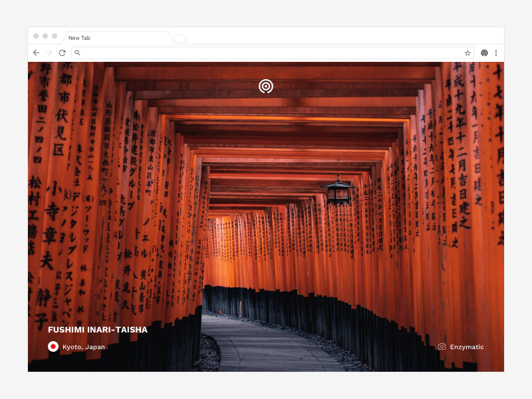Click the red dot inside the flag badge
532x399 pixels.
coord(53,346)
